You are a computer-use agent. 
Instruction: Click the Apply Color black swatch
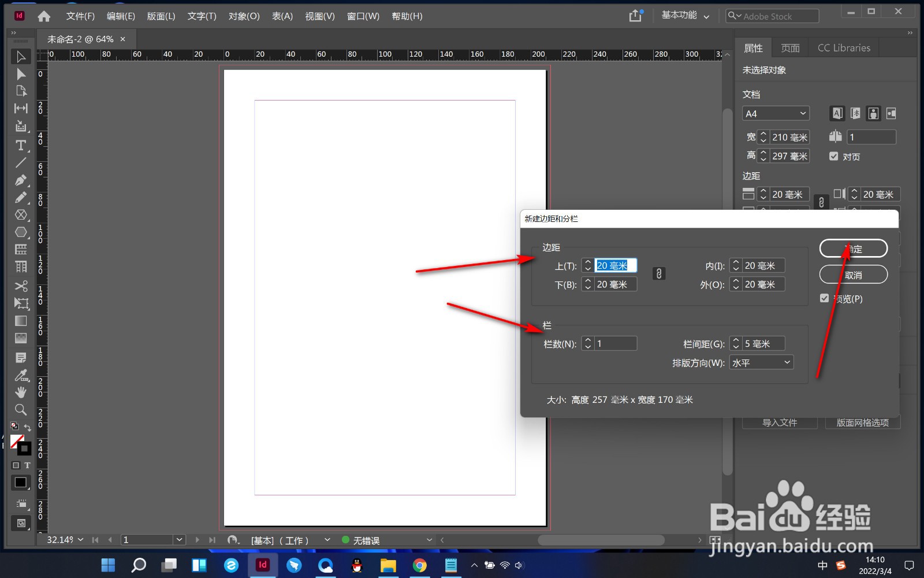[x=21, y=483]
